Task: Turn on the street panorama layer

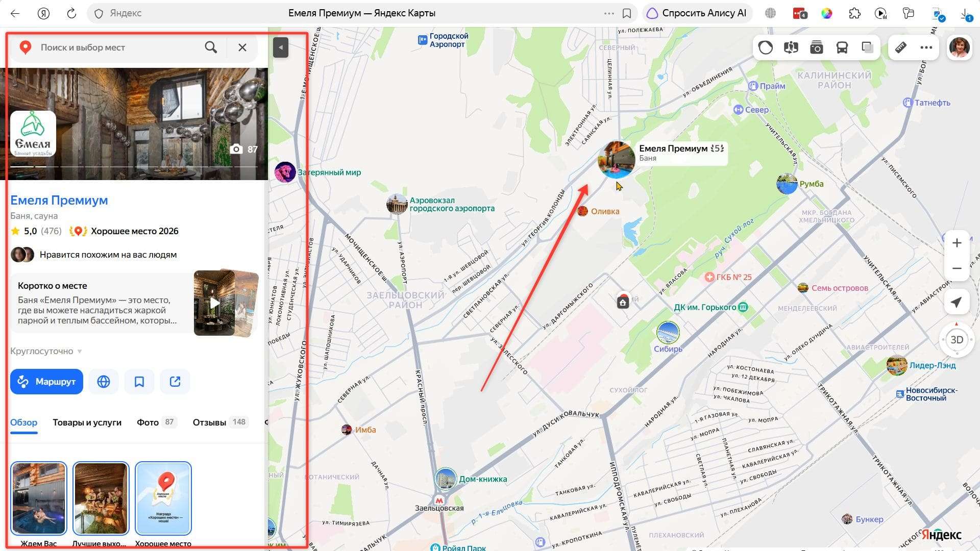Action: pyautogui.click(x=791, y=48)
